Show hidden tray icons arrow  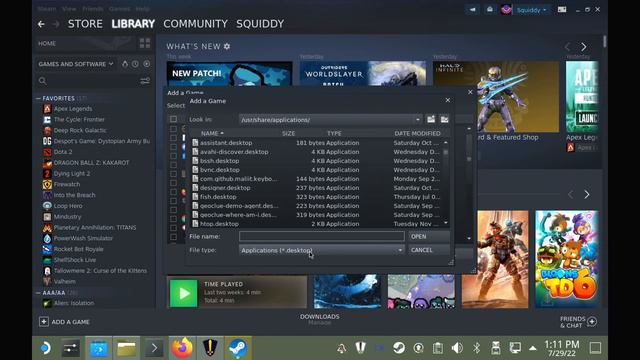[x=533, y=348]
